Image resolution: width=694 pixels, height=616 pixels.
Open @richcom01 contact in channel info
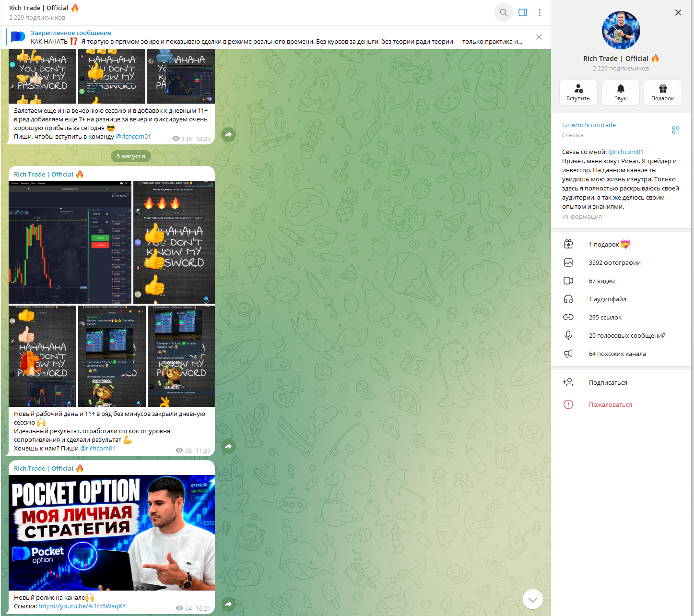click(626, 152)
